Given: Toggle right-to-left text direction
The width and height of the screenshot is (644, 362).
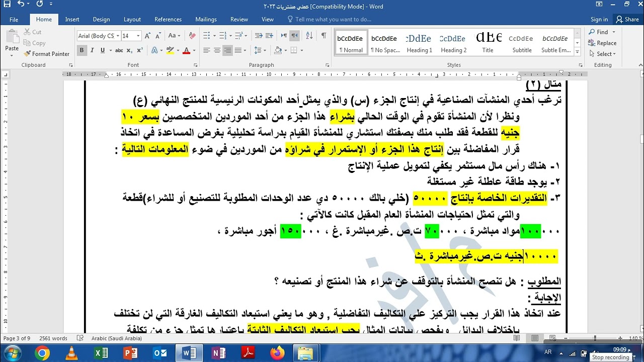Looking at the screenshot, I should pyautogui.click(x=295, y=36).
